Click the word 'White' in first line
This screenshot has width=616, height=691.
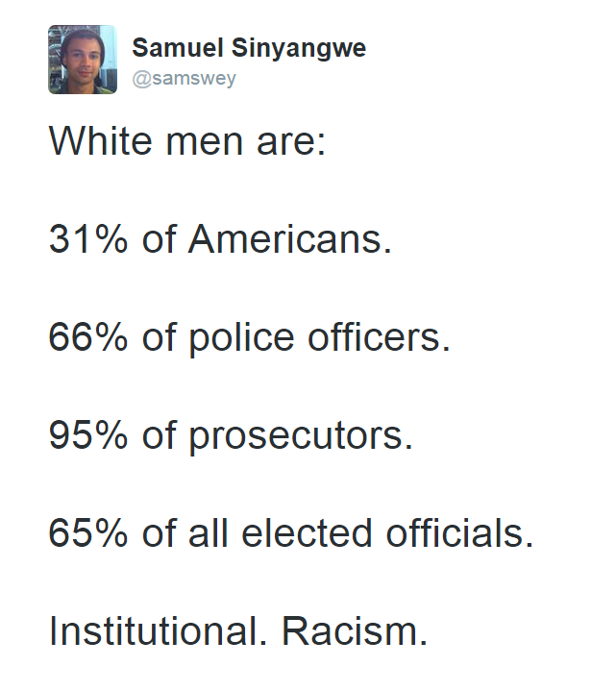101,141
